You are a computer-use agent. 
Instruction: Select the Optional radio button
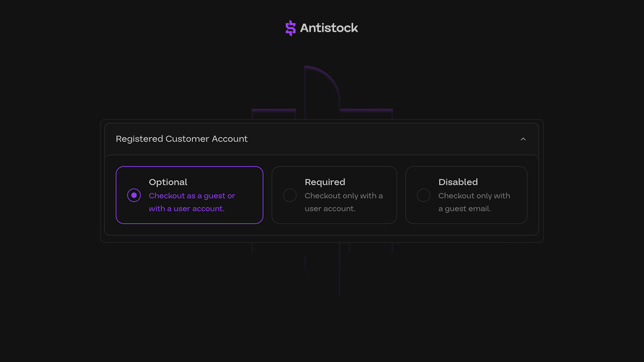134,195
